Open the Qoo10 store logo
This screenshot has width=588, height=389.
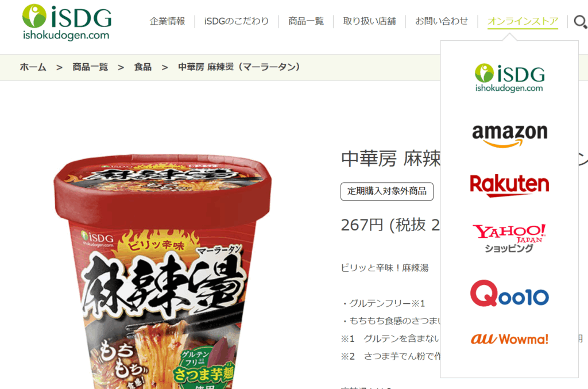tap(509, 294)
